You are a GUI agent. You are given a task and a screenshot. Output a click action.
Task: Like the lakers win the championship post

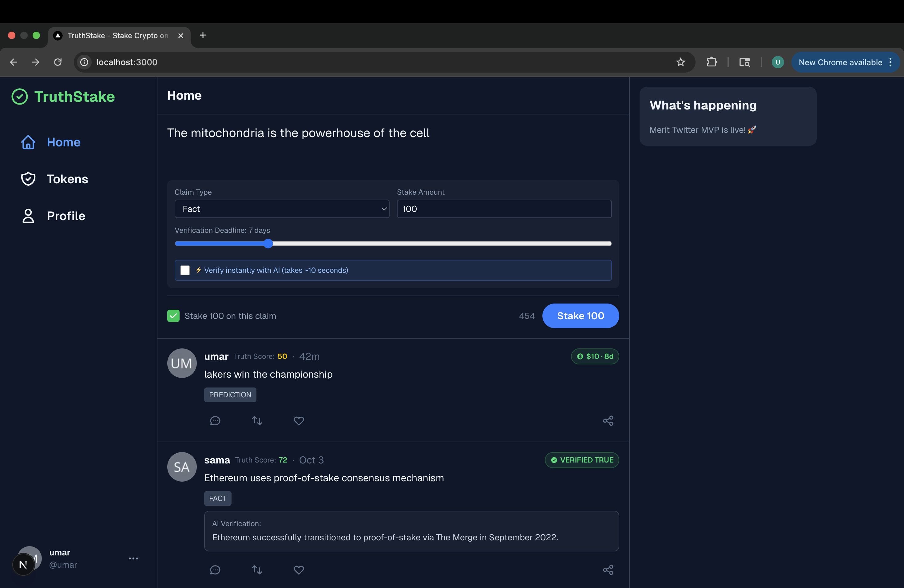(x=299, y=421)
